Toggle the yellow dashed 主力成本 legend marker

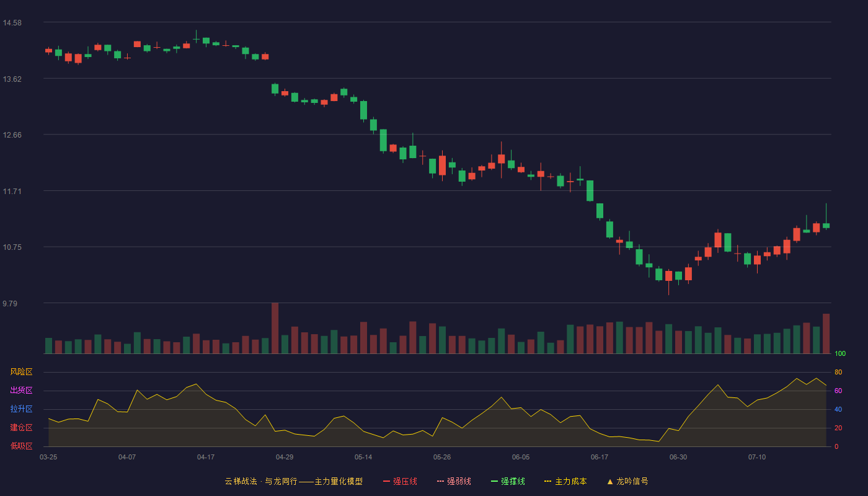(548, 481)
